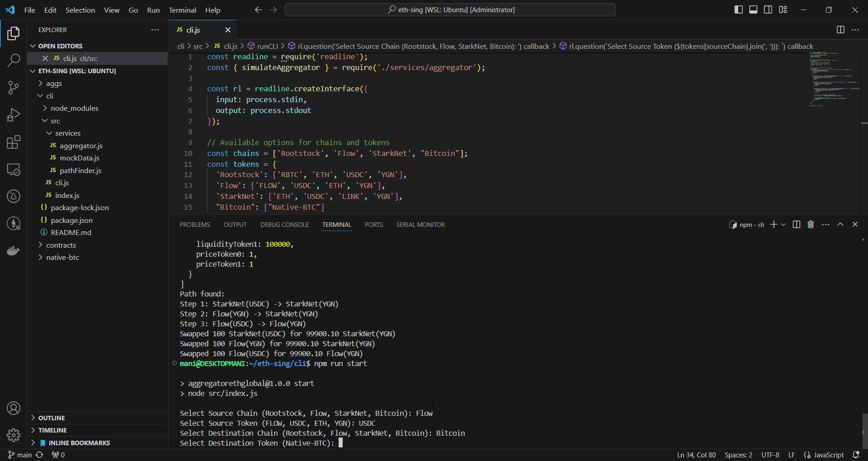Click the command center search box
This screenshot has height=461, width=868.
point(450,9)
